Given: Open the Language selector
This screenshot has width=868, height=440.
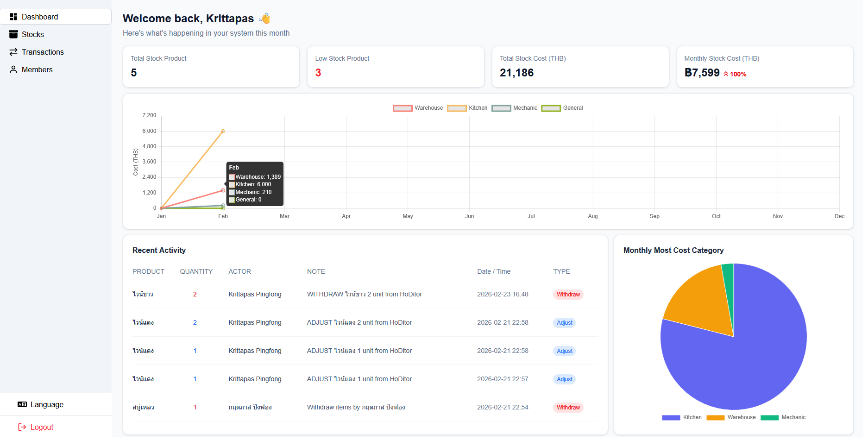Looking at the screenshot, I should pyautogui.click(x=47, y=404).
